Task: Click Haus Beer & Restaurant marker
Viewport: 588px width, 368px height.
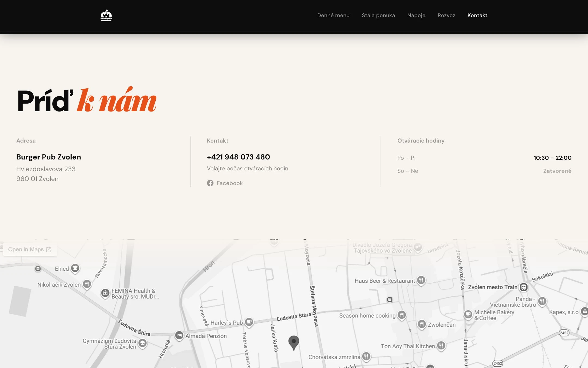Action: pyautogui.click(x=421, y=280)
